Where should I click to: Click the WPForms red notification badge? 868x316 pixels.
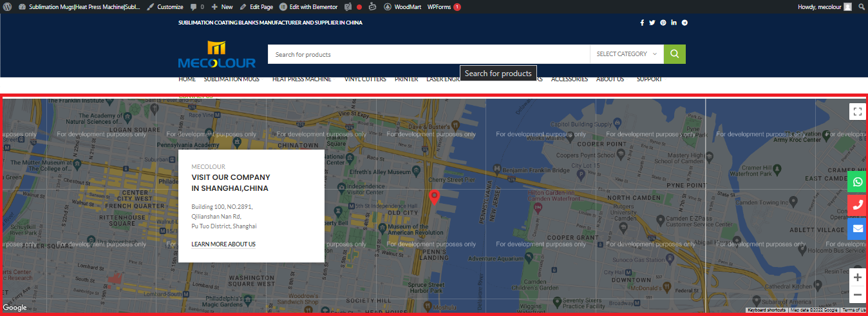[457, 7]
